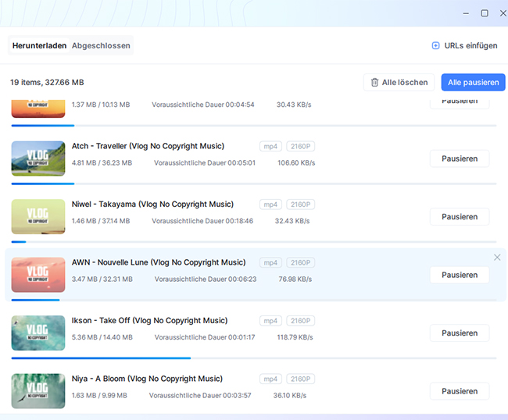
Task: Click the plus icon beside URLs einfügen
Action: 435,45
